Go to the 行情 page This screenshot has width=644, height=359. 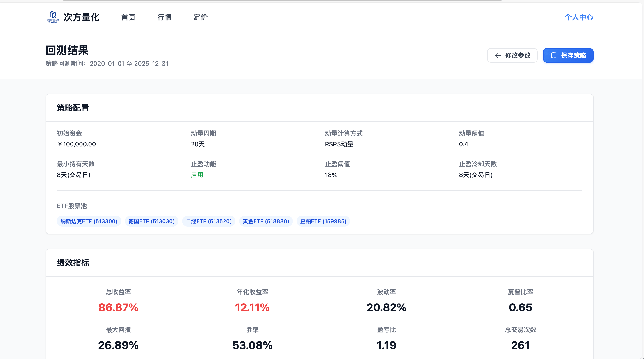pyautogui.click(x=164, y=17)
